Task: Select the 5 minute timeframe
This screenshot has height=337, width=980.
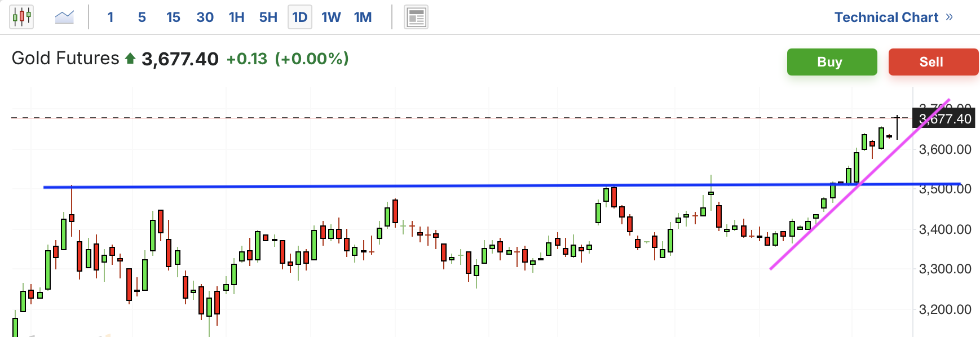Action: pyautogui.click(x=142, y=17)
